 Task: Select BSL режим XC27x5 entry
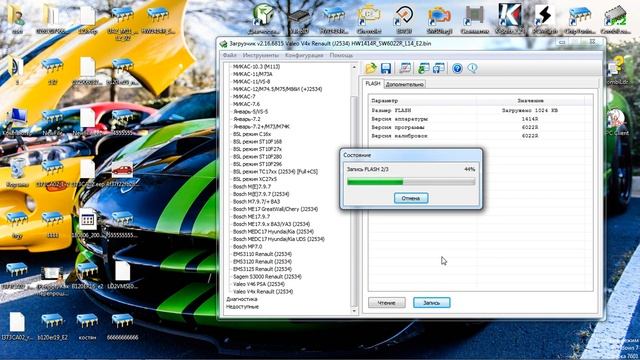(255, 179)
